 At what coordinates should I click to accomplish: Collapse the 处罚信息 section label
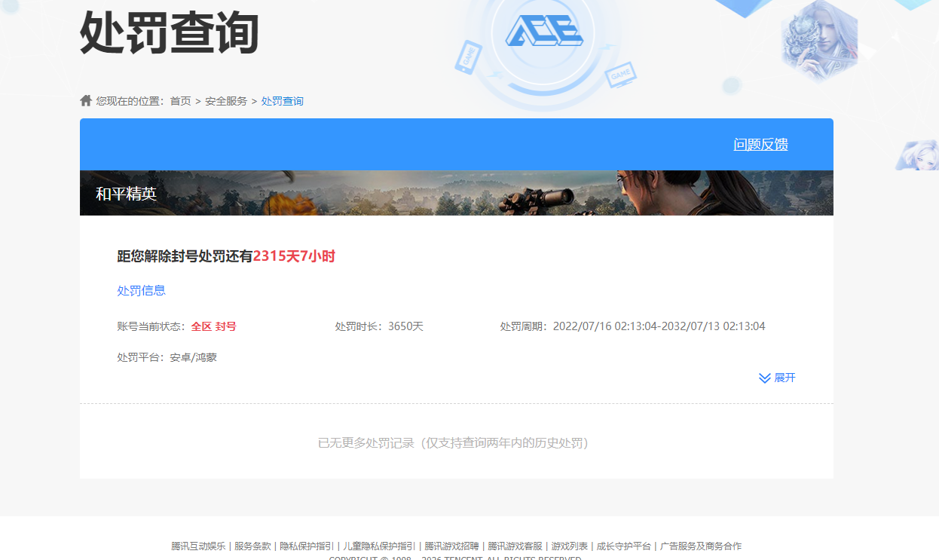141,290
